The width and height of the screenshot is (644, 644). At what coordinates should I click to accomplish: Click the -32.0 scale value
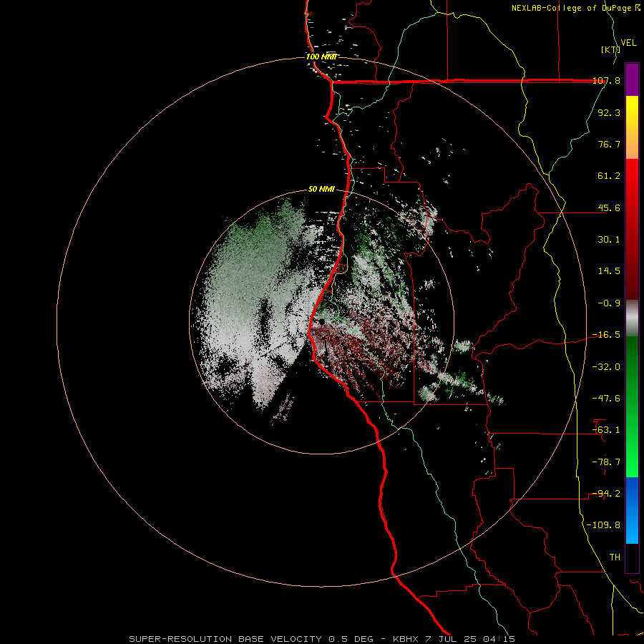[606, 367]
